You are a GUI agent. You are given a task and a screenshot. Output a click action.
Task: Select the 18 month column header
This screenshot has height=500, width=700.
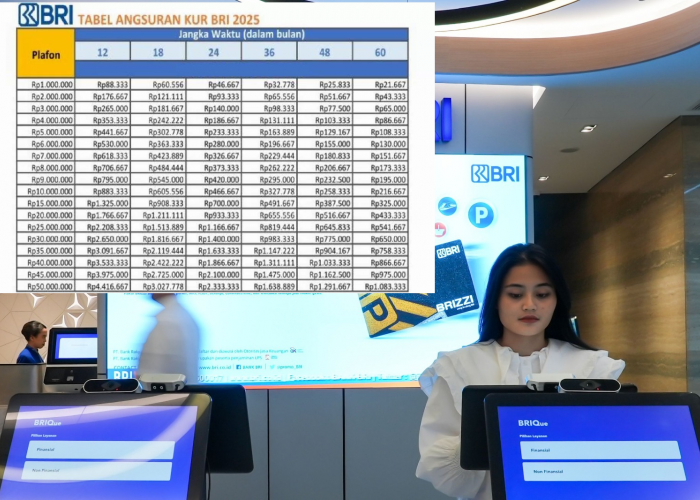[x=158, y=51]
